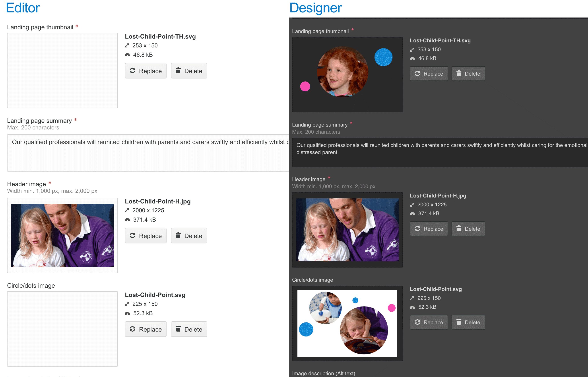Click the empty Landing page thumbnail preview in Editor
Viewport: 588px width, 377px height.
click(62, 70)
